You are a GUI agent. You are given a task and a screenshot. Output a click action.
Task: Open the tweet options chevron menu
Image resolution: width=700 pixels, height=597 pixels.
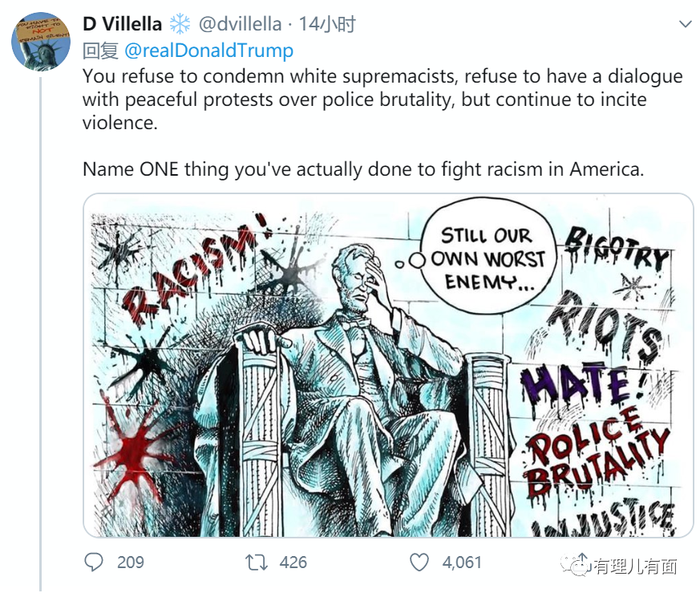tap(685, 24)
